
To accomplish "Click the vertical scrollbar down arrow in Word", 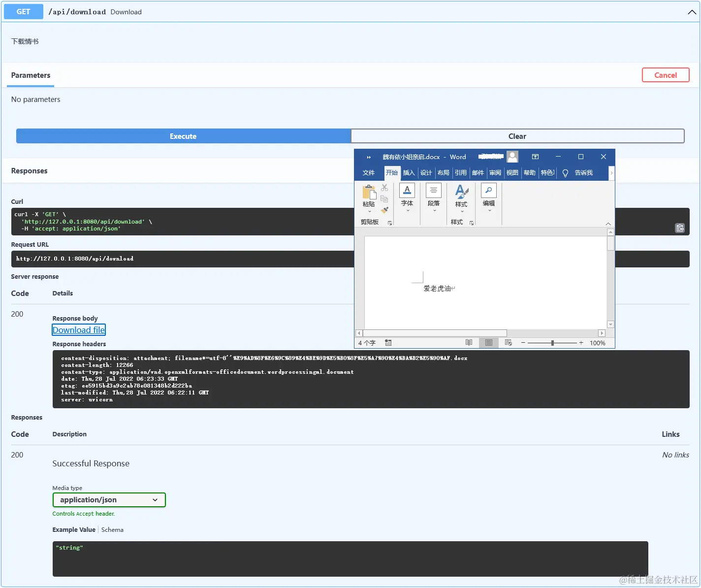I will click(x=610, y=325).
